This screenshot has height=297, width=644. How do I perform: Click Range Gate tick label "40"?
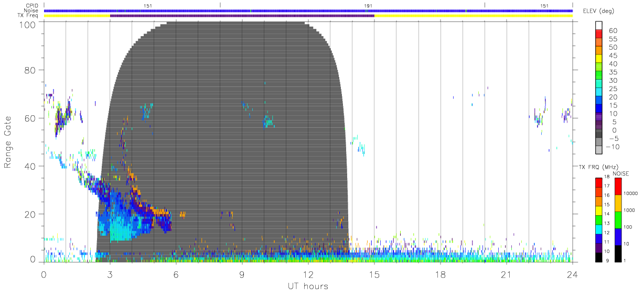pos(30,166)
